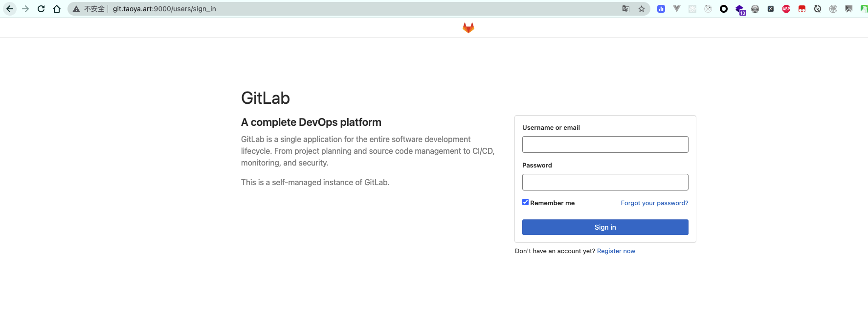Image resolution: width=868 pixels, height=334 pixels.
Task: Open the gear-shaped extension icon
Action: click(755, 9)
